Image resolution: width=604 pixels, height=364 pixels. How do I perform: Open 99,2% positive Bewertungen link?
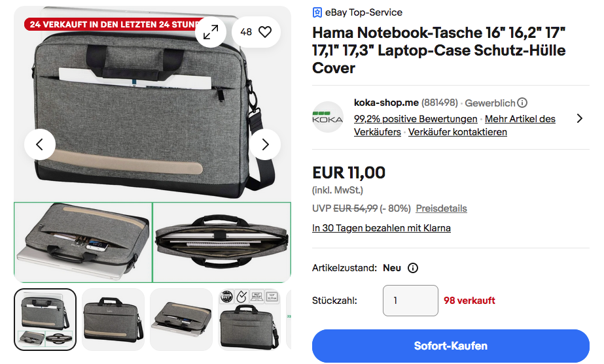(x=416, y=119)
